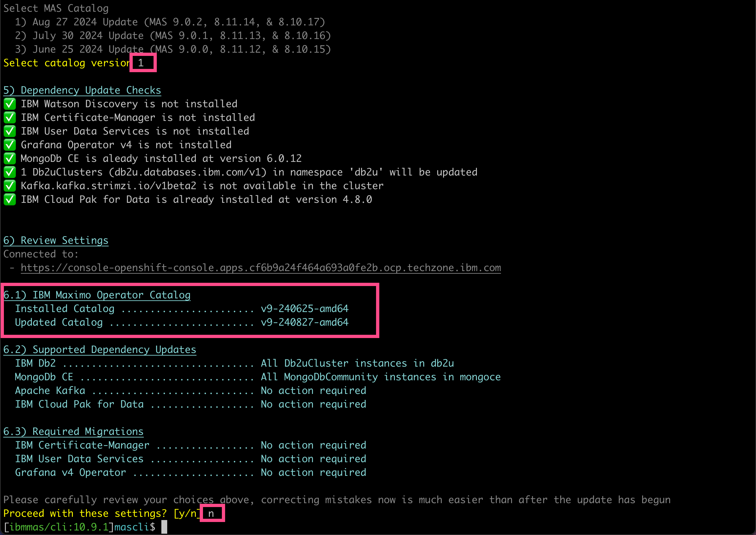Click text 'MongoDb CE is aleady installed at version 6.0.12'
This screenshot has height=535, width=756.
[161, 159]
